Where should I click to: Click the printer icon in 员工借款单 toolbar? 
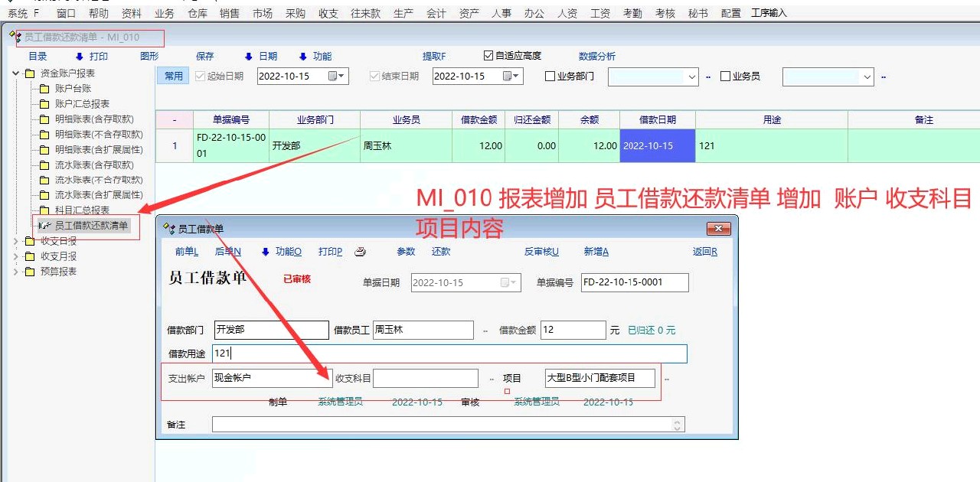tap(361, 252)
